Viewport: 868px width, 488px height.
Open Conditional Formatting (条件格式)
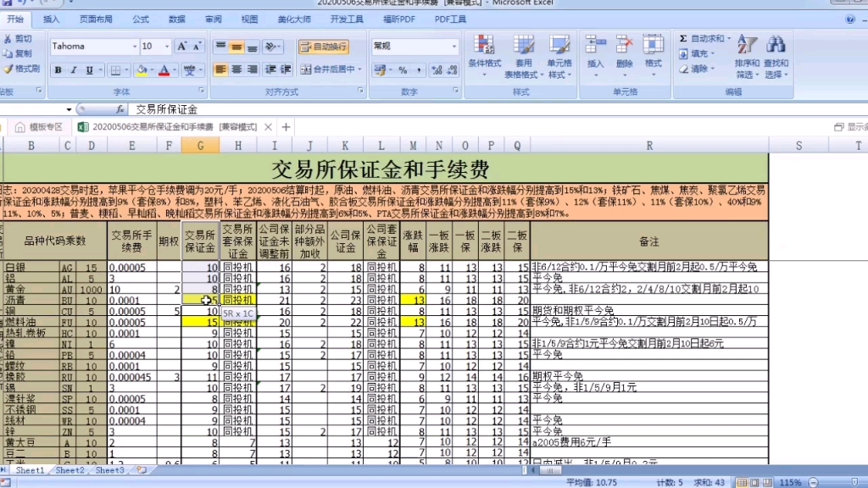pyautogui.click(x=486, y=53)
